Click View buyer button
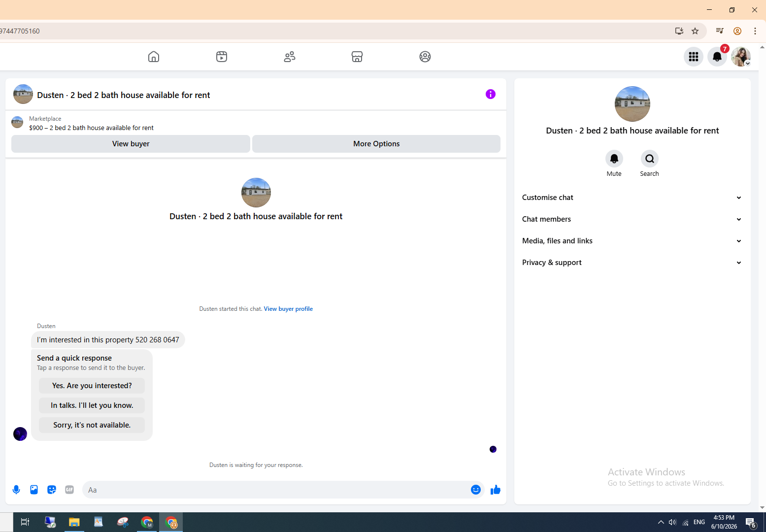Image resolution: width=766 pixels, height=532 pixels. point(131,144)
